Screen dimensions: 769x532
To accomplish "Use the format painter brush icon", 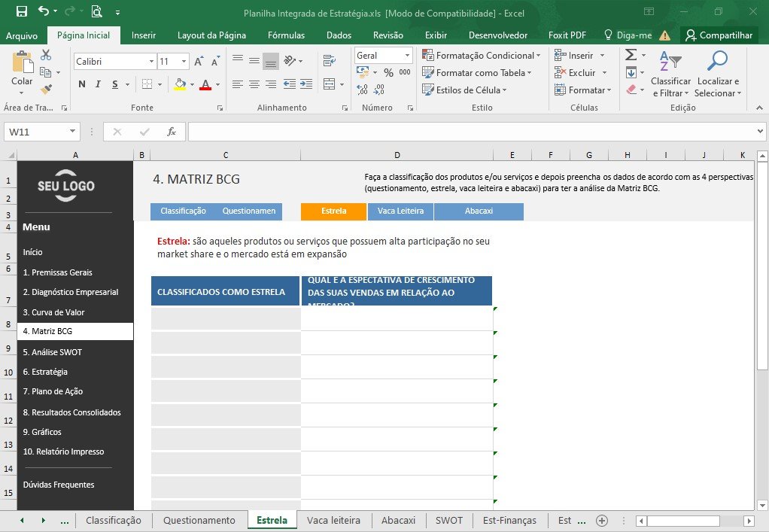I will 46,90.
